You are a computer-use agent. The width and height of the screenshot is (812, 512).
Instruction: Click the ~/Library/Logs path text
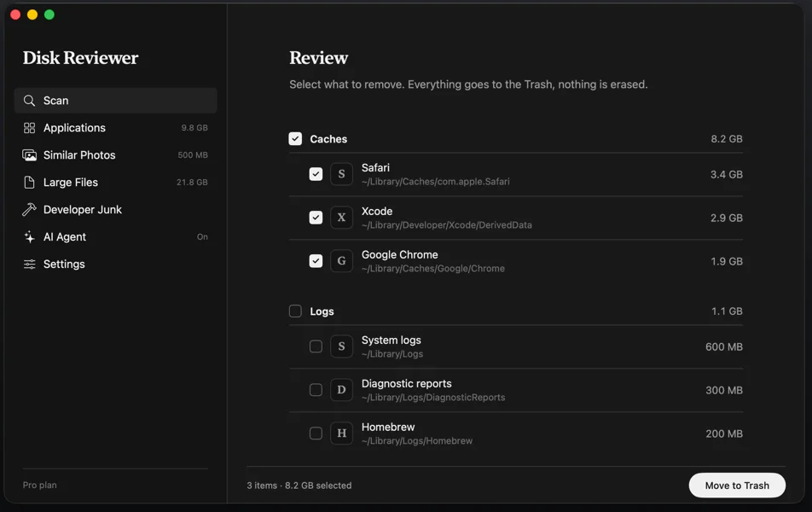pyautogui.click(x=392, y=354)
